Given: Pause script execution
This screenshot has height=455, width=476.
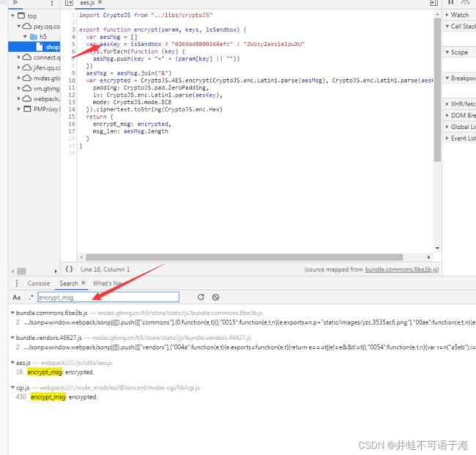Looking at the screenshot, I should click(451, 2).
